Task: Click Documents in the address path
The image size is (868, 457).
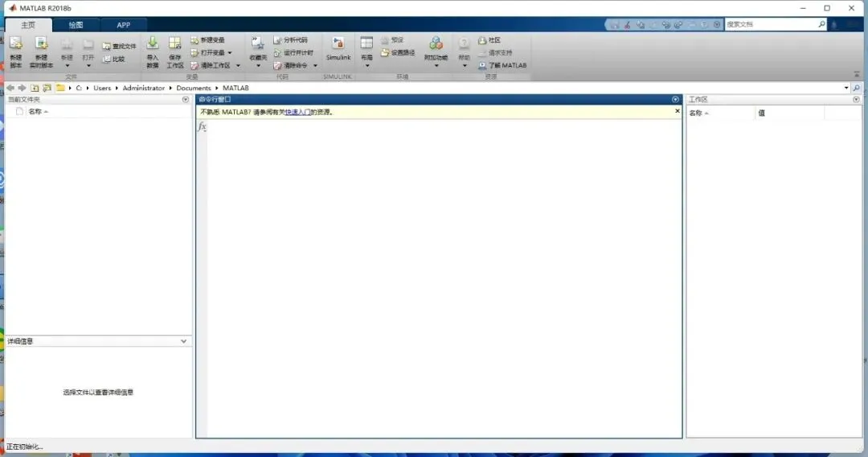Action: [193, 88]
